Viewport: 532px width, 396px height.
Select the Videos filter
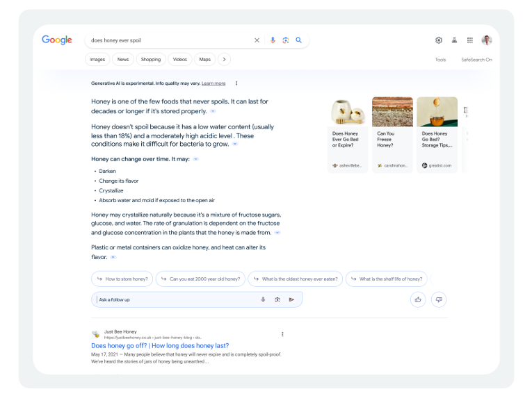click(180, 59)
